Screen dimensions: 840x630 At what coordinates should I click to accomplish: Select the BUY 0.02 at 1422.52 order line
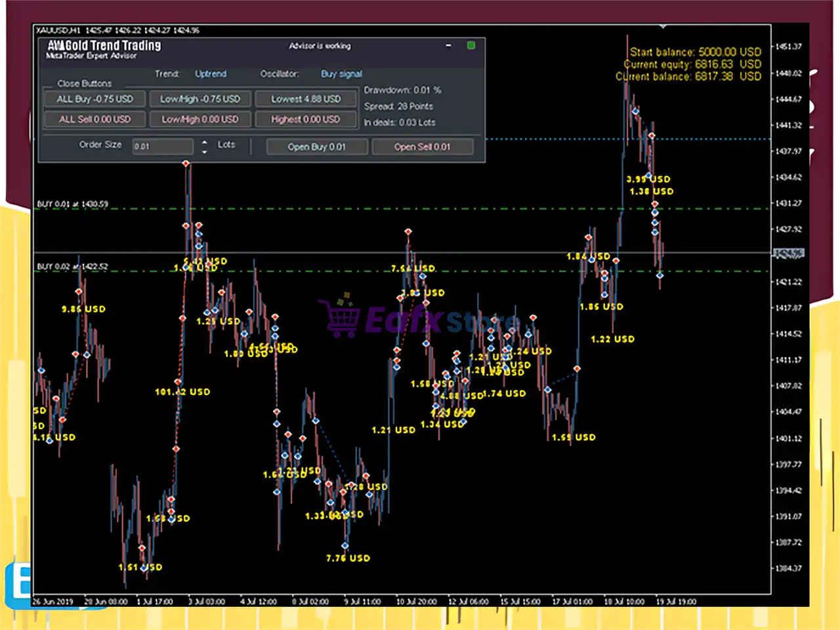point(73,266)
